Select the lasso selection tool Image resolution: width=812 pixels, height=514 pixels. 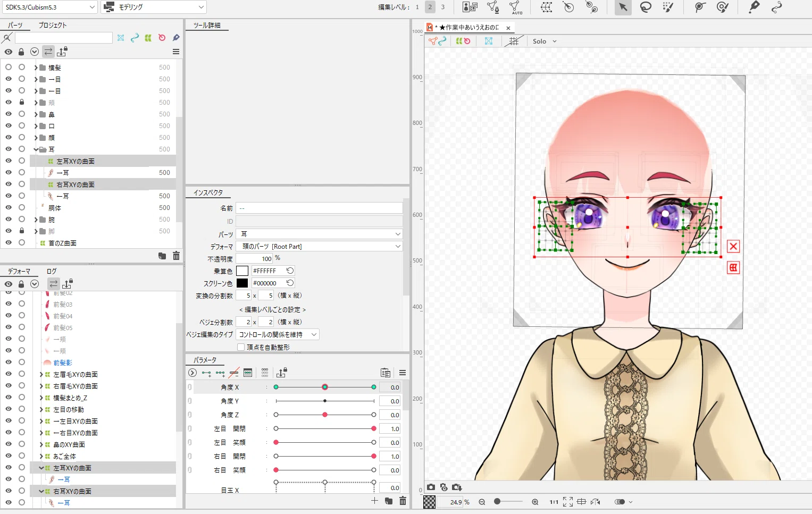tap(646, 7)
